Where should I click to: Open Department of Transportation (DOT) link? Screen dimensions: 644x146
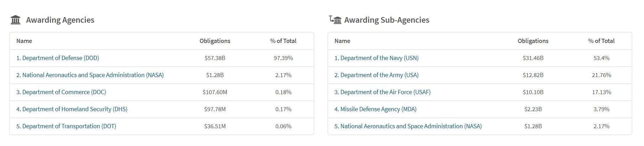pyautogui.click(x=66, y=126)
